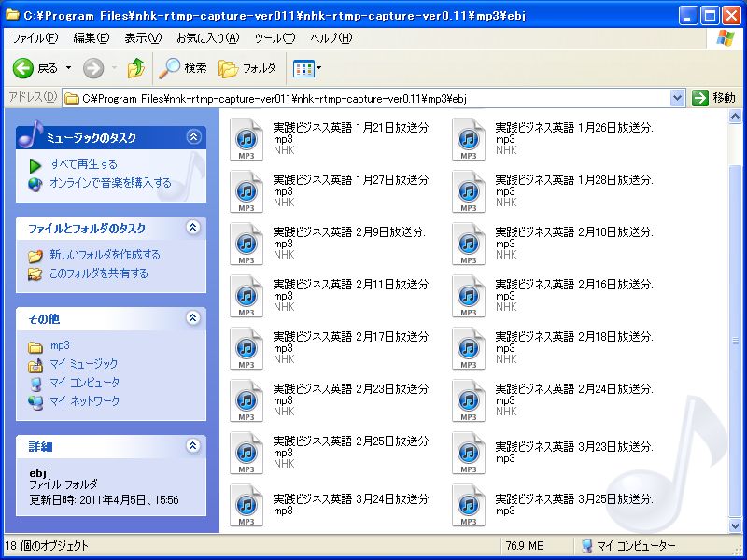Open the 検索 search pane
This screenshot has width=747, height=560.
[183, 68]
